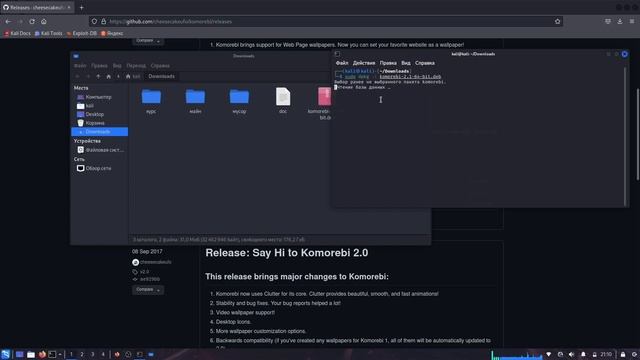The height and width of the screenshot is (360, 640).
Task: Open the volume control in the tray
Action: [571, 354]
